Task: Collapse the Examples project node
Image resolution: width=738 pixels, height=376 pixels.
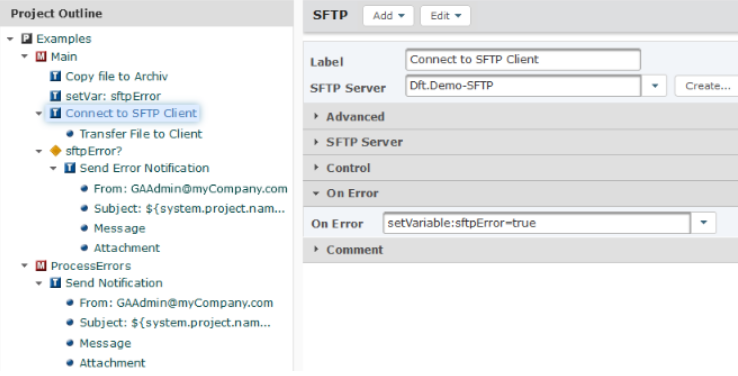Action: (x=10, y=39)
